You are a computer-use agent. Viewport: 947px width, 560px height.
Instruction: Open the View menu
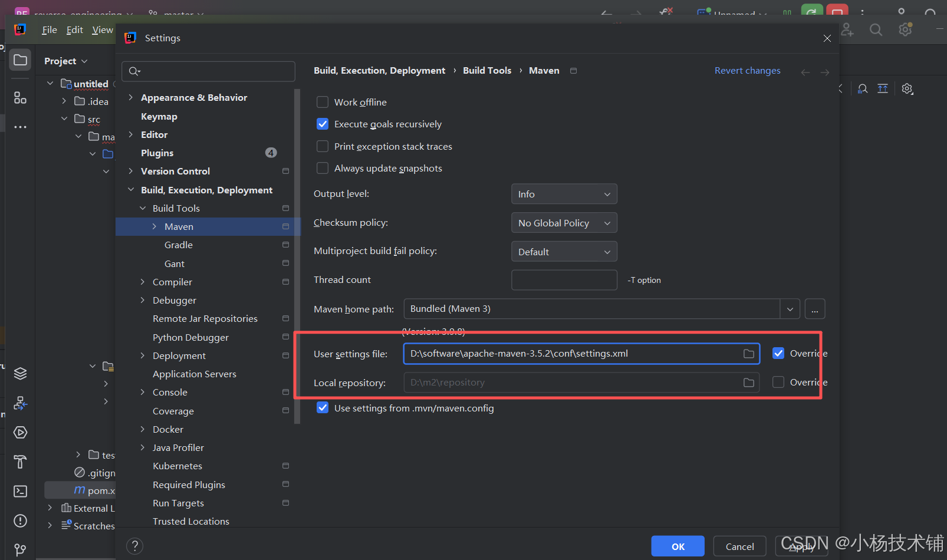pos(103,29)
